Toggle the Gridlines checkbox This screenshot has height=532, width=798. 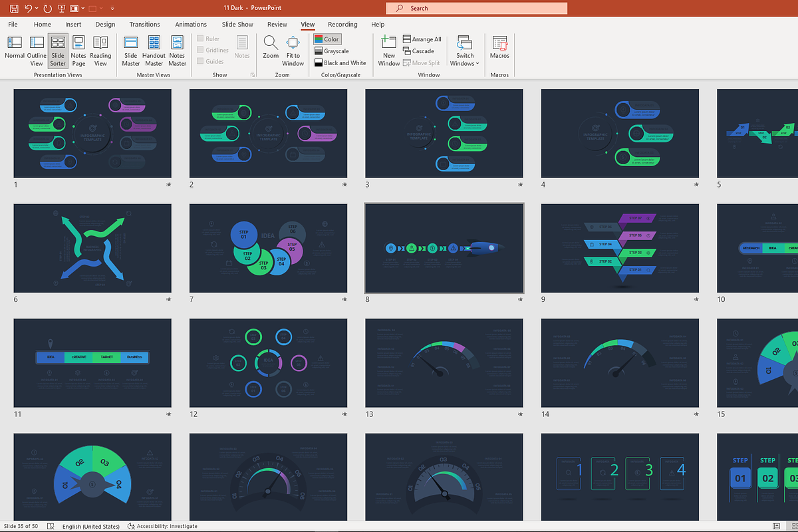point(213,50)
